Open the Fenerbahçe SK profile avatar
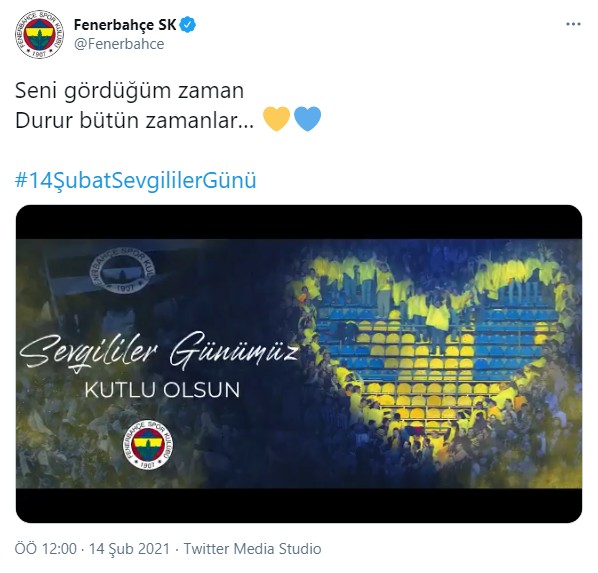 [39, 34]
